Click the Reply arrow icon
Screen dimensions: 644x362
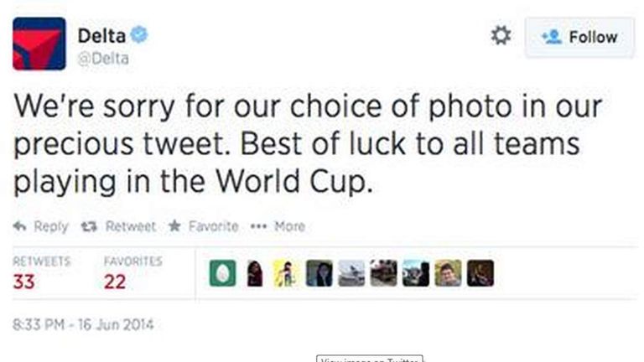tap(19, 226)
